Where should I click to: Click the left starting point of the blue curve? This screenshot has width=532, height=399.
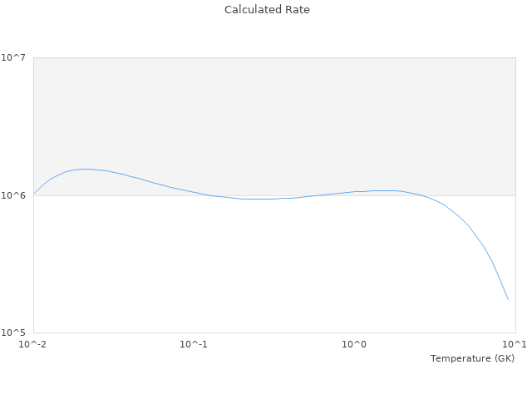(x=34, y=193)
